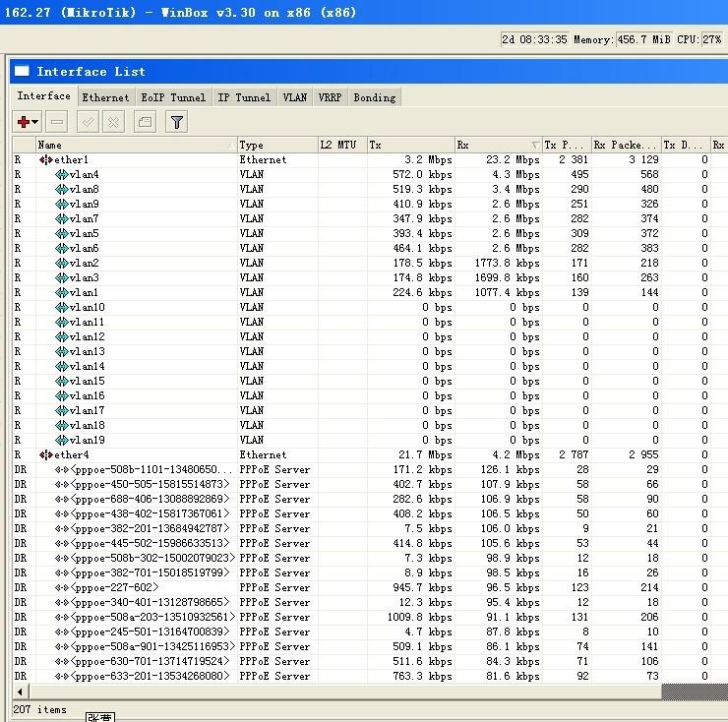Click the pppoe-227-602 interface icon
This screenshot has height=722, width=728.
pos(61,588)
